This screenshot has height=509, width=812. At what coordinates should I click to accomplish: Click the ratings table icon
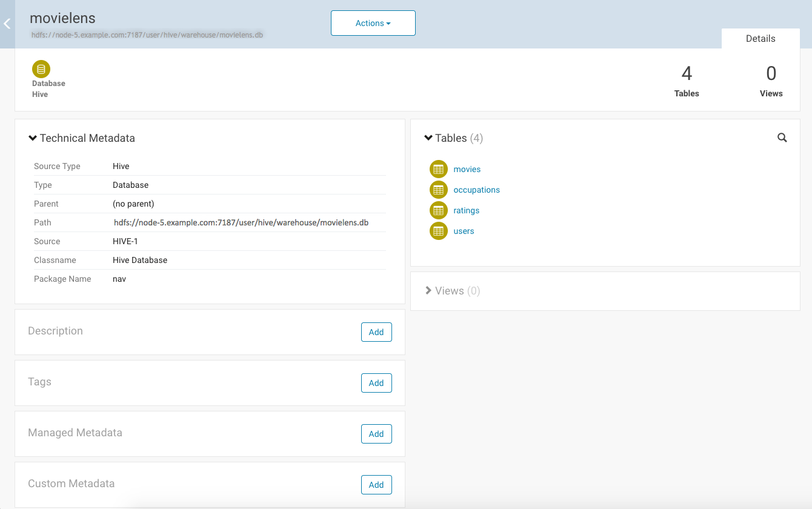438,210
